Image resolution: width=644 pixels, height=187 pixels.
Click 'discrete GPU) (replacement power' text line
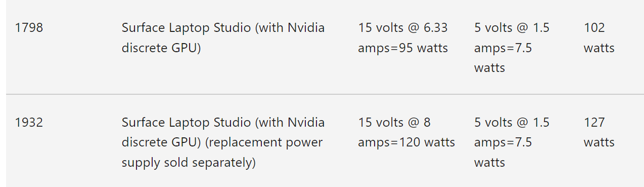click(x=222, y=143)
